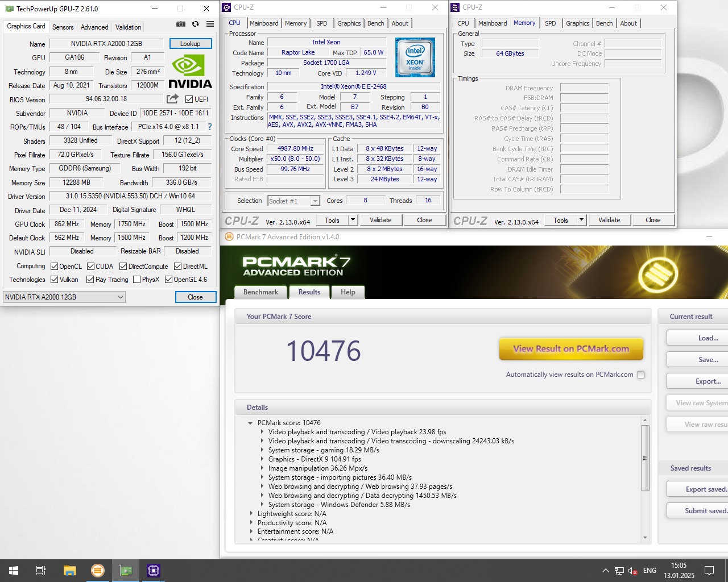Image resolution: width=728 pixels, height=582 pixels.
Task: Collapse the PCMark score 10476 tree node
Action: coord(250,423)
